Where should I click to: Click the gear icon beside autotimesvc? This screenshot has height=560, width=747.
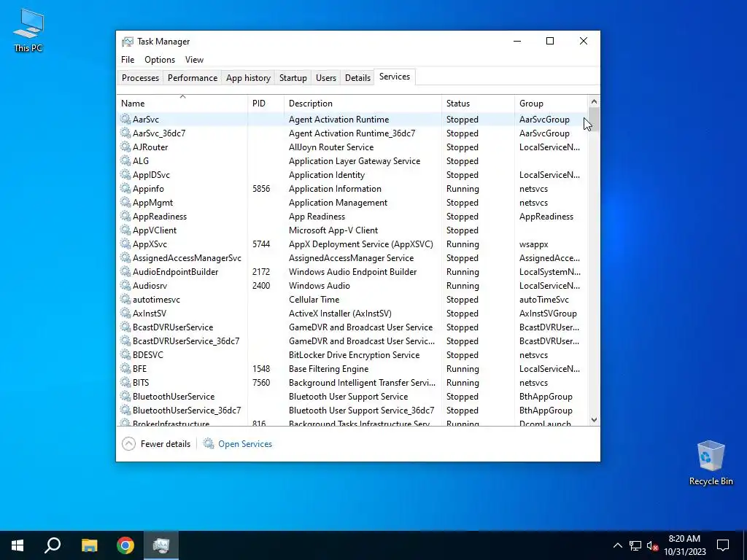pos(125,299)
